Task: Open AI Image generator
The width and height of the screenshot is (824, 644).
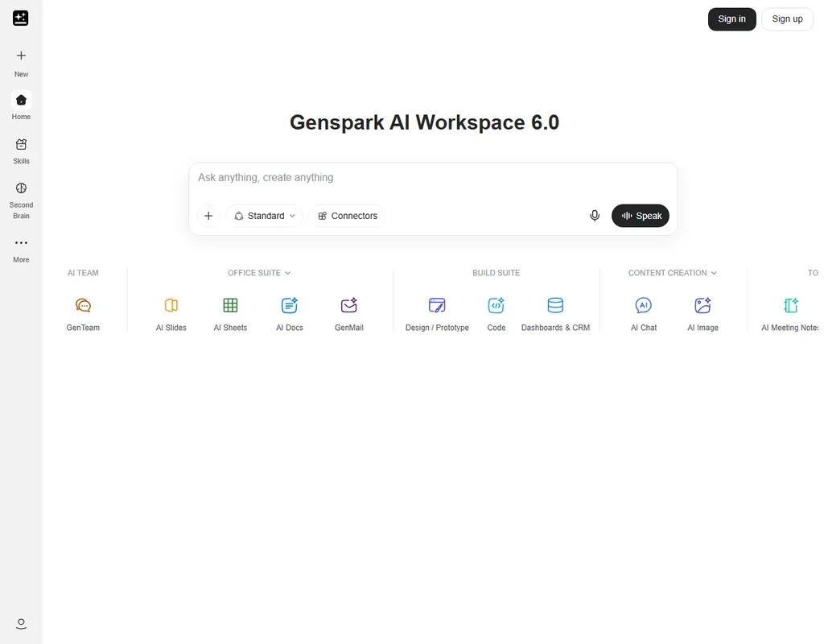Action: coord(702,314)
